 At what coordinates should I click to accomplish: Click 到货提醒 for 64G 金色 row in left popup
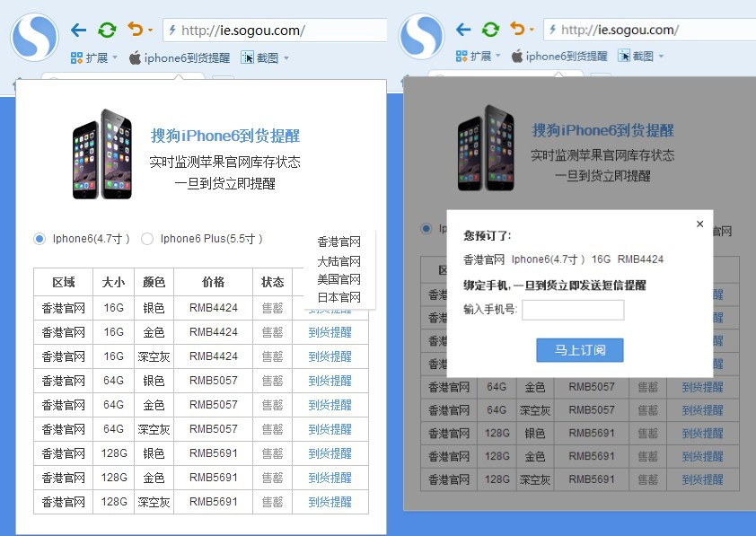(x=330, y=405)
